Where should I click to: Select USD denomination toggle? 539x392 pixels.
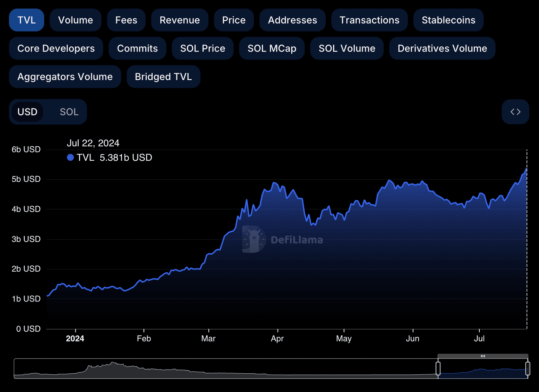coord(27,112)
